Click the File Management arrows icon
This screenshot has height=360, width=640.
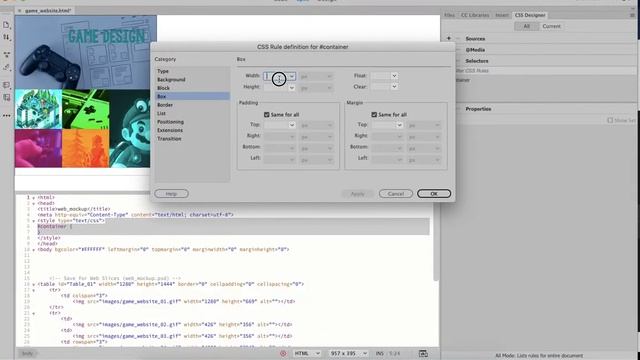click(6, 38)
